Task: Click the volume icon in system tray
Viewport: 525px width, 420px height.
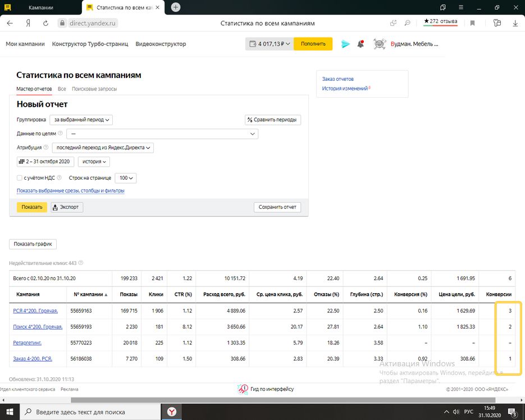Action: pyautogui.click(x=456, y=412)
